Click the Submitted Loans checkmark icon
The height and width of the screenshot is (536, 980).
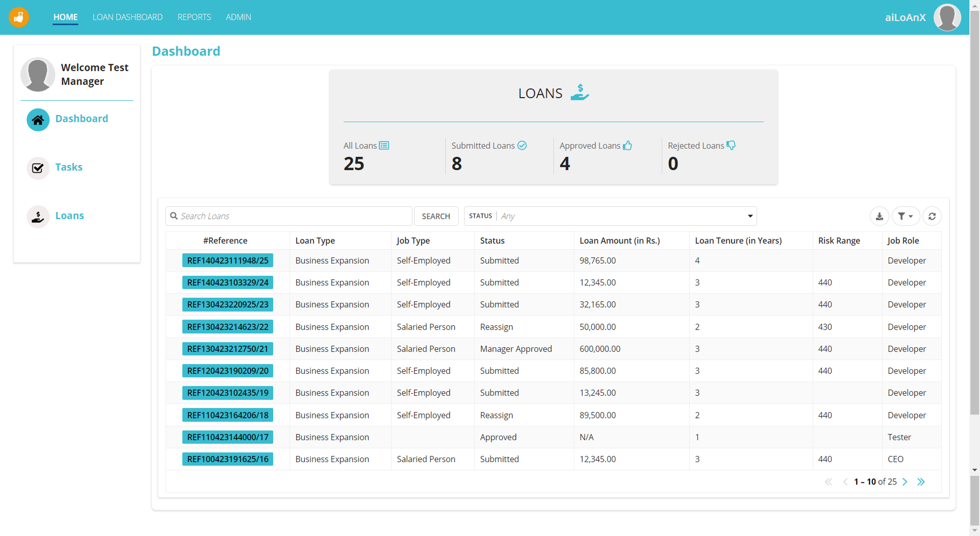click(522, 145)
